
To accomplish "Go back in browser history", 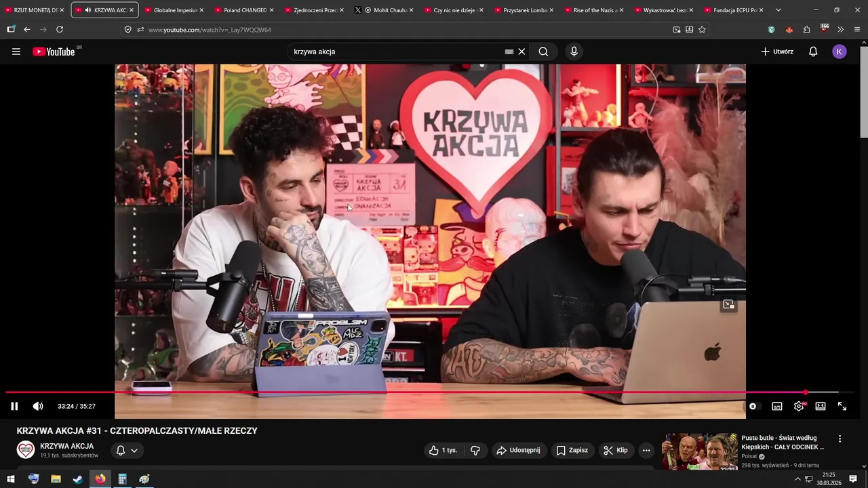I will coord(27,29).
